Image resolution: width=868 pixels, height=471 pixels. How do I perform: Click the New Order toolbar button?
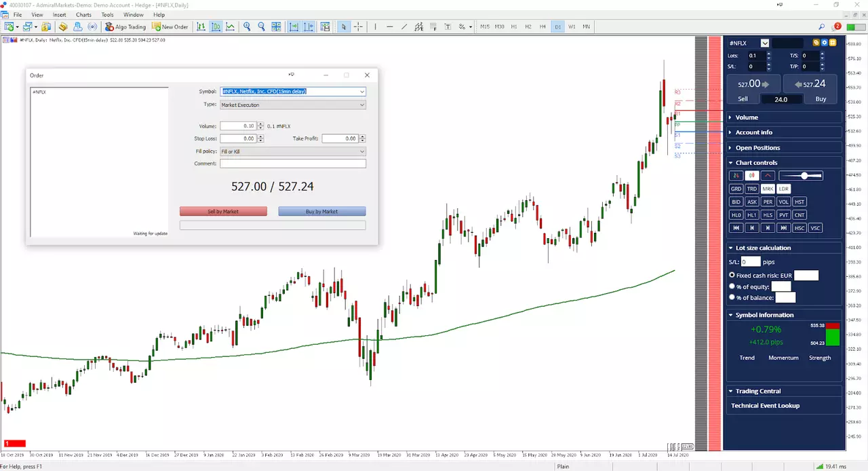point(170,27)
